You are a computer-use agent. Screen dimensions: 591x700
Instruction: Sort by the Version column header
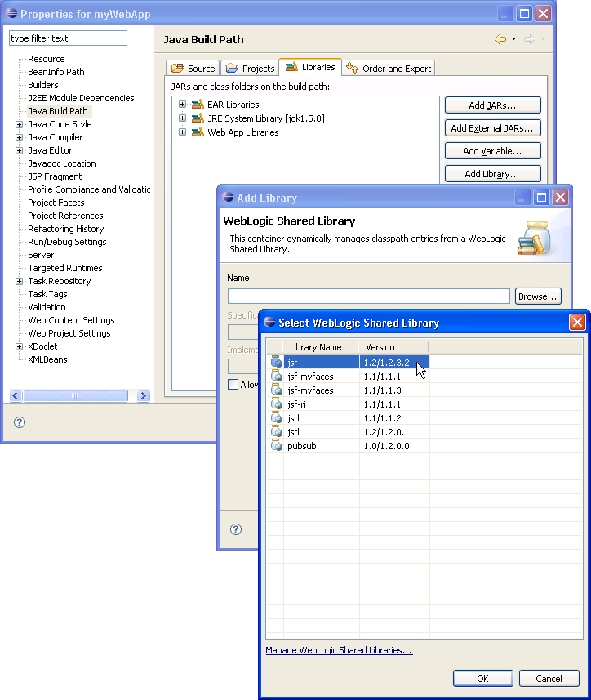pos(393,347)
